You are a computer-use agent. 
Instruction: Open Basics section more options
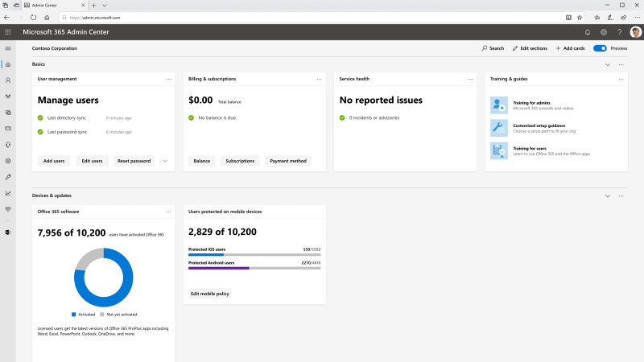coord(621,64)
